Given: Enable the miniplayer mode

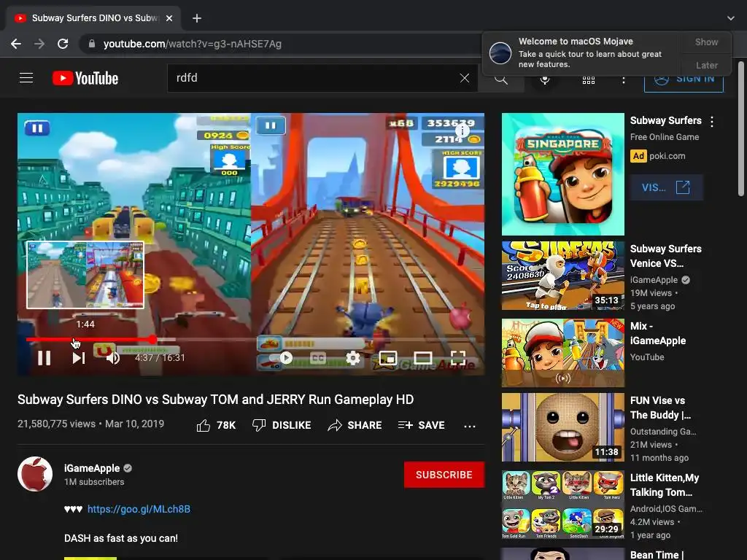Looking at the screenshot, I should coord(388,357).
